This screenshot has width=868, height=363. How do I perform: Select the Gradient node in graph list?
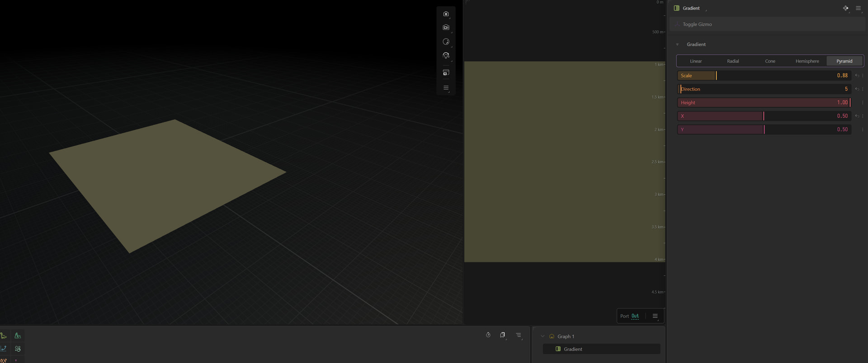click(x=601, y=349)
